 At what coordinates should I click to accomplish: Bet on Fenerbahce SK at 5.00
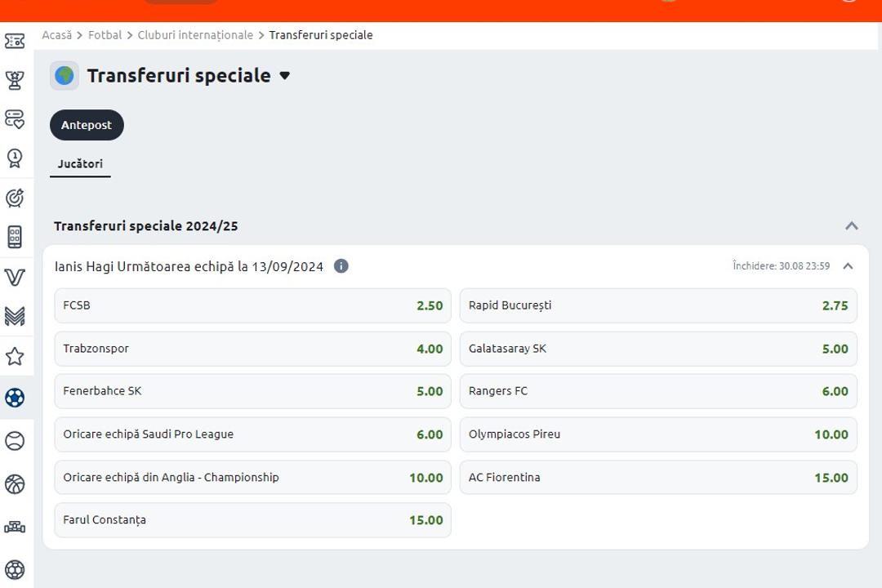252,391
